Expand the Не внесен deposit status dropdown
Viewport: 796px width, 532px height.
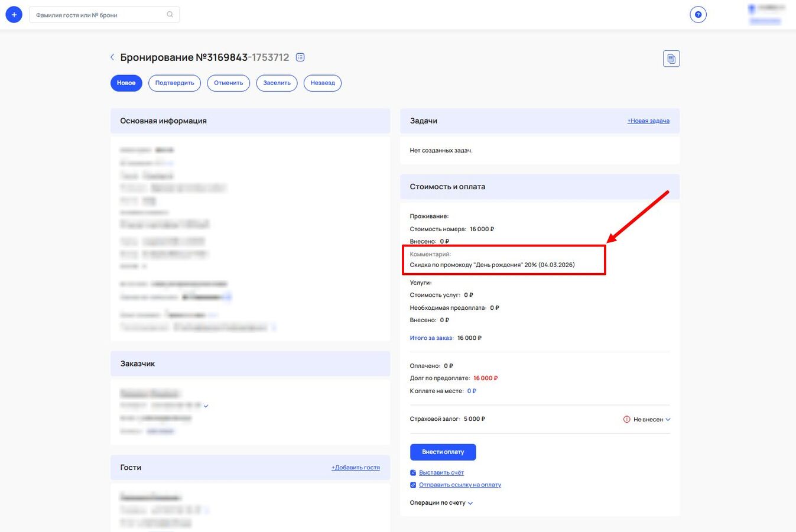tap(668, 420)
